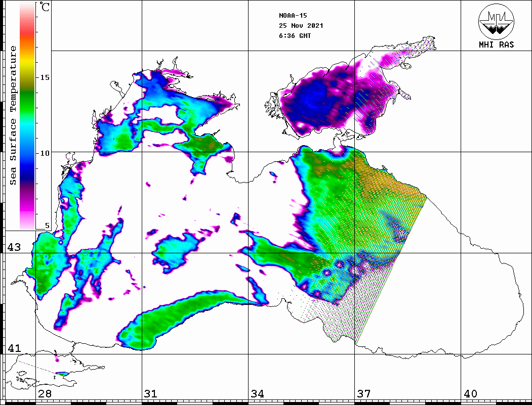
Task: Click the MHI RAS logo emblem
Action: pos(496,21)
